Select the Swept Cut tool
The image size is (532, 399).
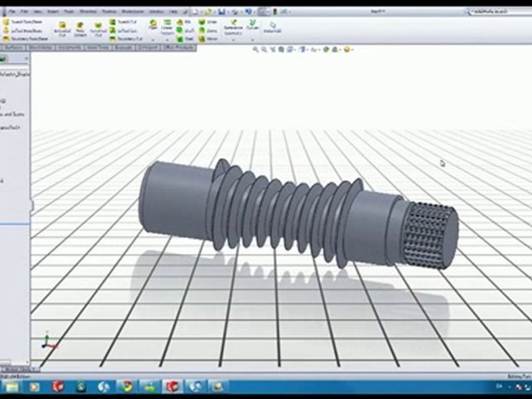tap(124, 22)
